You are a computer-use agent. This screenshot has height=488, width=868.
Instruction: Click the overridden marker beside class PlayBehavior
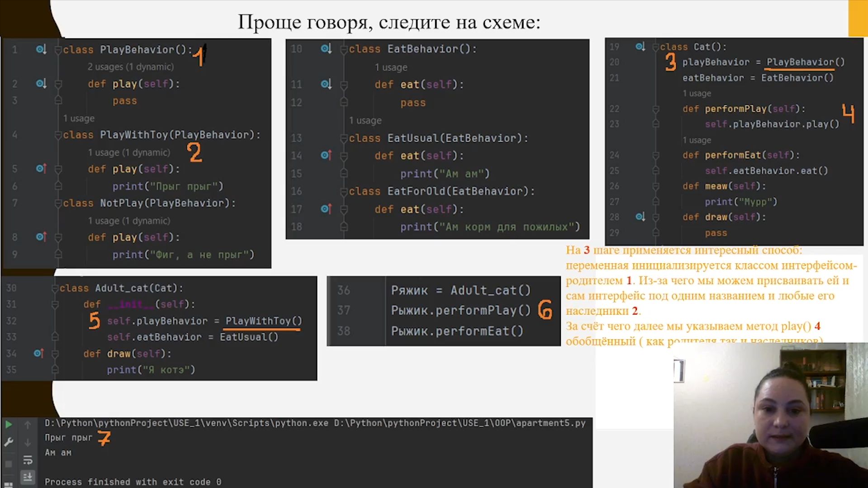(x=41, y=49)
